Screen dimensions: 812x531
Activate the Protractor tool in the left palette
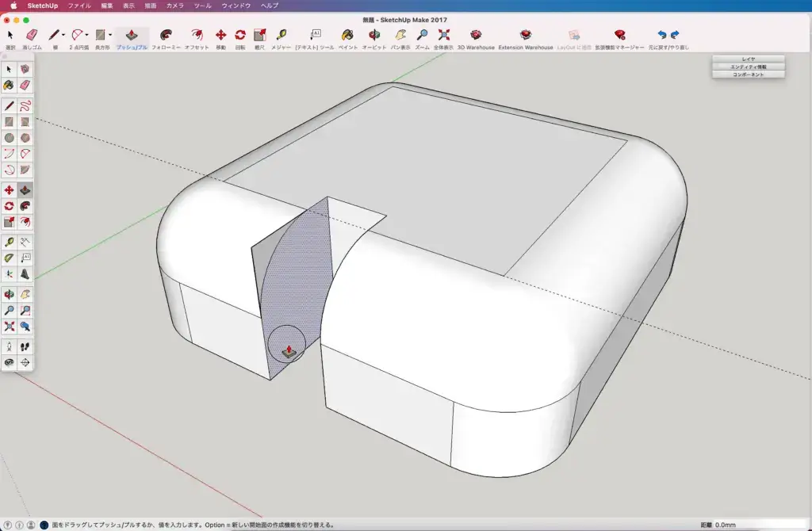[x=9, y=258]
